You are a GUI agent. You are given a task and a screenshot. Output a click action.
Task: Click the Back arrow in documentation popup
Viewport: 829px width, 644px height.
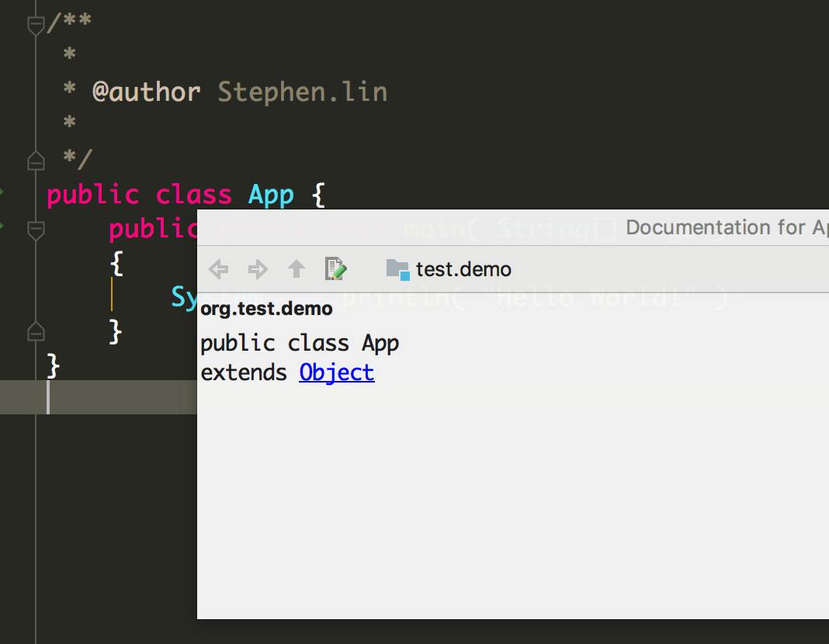219,269
